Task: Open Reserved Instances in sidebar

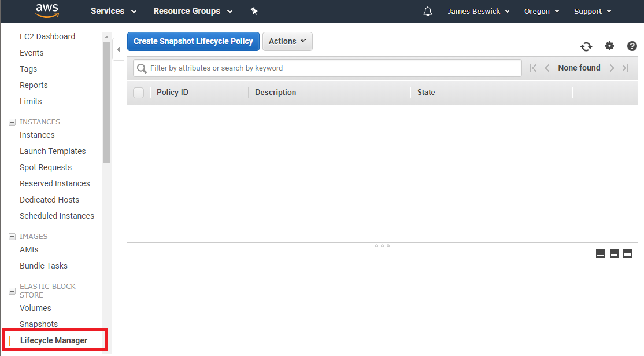Action: click(x=54, y=183)
